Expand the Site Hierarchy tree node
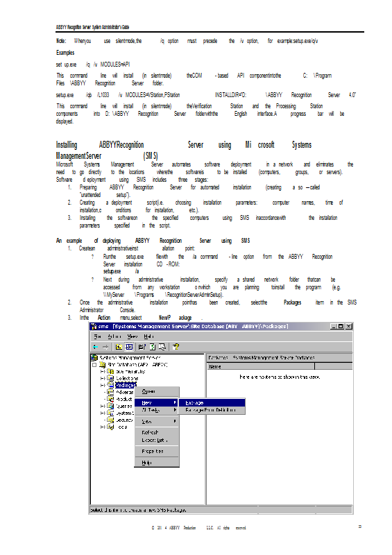 click(x=103, y=371)
